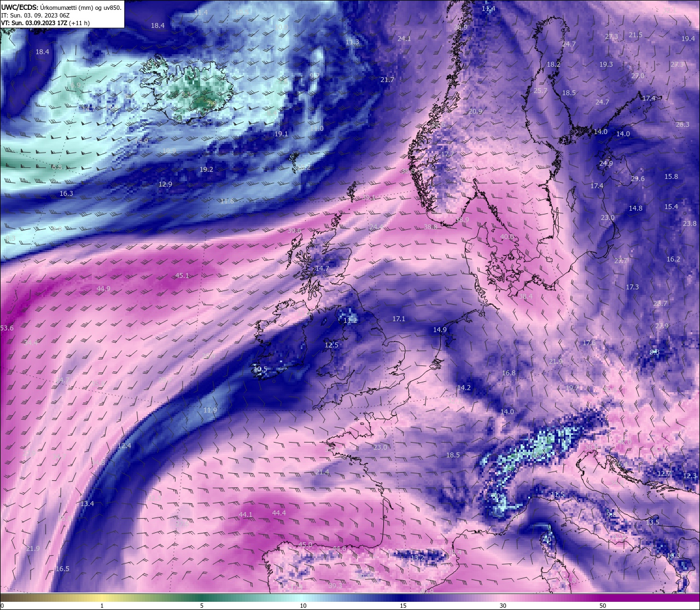
Task: Click the 45.1 value over the Atlantic
Action: [182, 276]
